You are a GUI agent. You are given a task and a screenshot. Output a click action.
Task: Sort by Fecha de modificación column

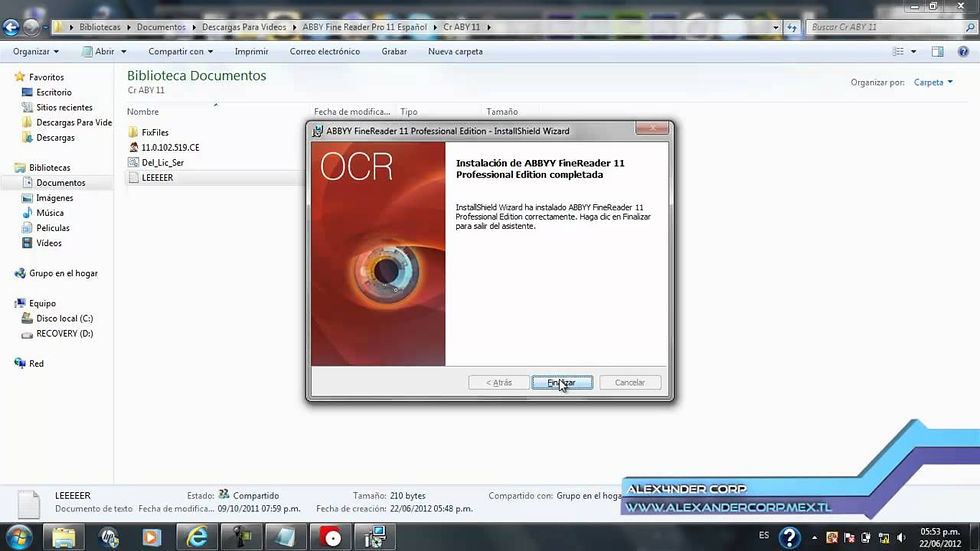click(x=352, y=112)
